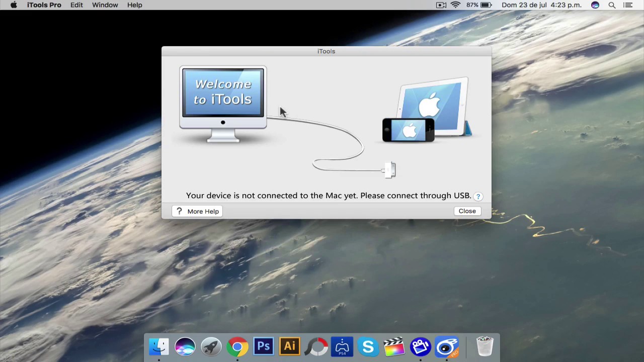Open the Edit menu
This screenshot has height=362, width=644.
click(76, 5)
